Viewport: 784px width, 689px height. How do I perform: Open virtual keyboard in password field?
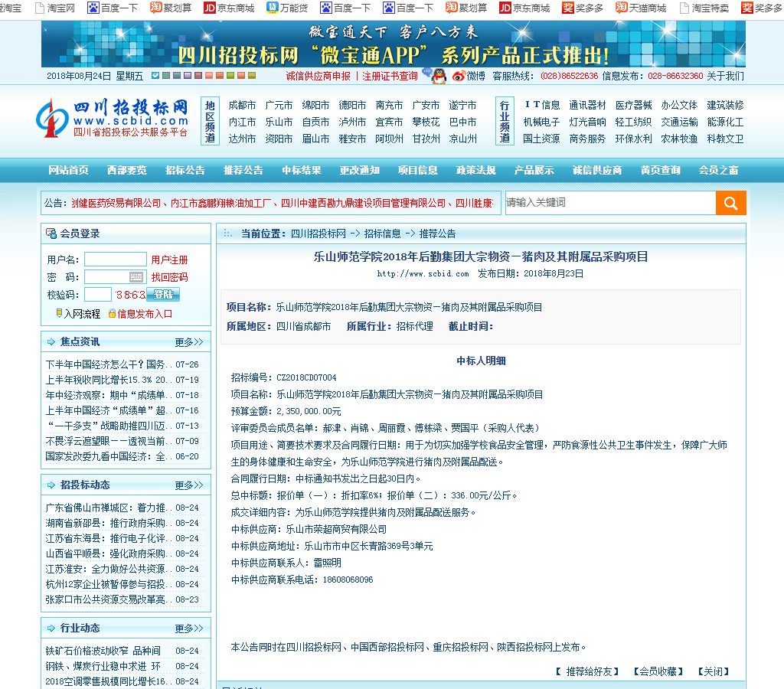tap(136, 277)
